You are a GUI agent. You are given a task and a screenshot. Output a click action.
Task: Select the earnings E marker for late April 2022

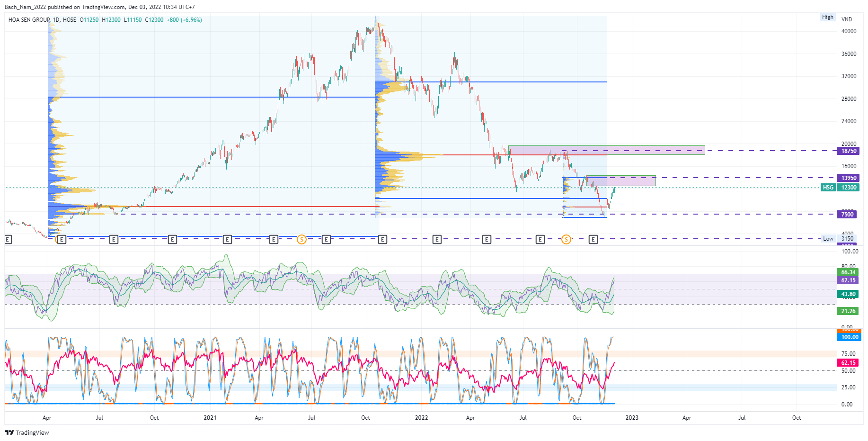(487, 240)
